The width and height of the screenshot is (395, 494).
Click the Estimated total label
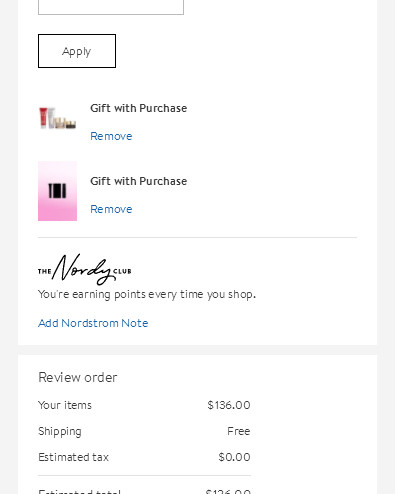pyautogui.click(x=79, y=491)
